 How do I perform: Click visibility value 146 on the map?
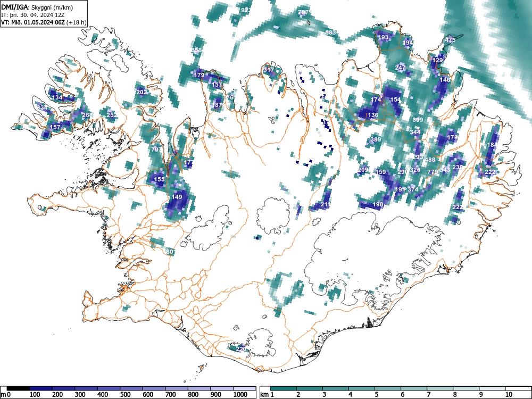click(x=445, y=80)
